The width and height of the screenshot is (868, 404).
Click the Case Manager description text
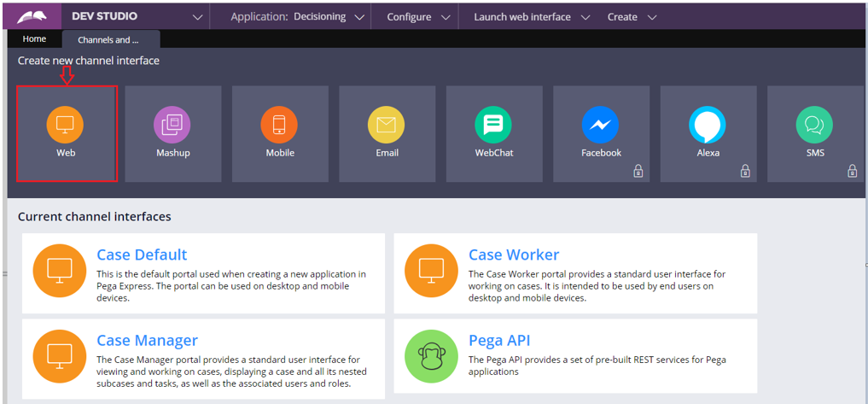click(x=231, y=372)
